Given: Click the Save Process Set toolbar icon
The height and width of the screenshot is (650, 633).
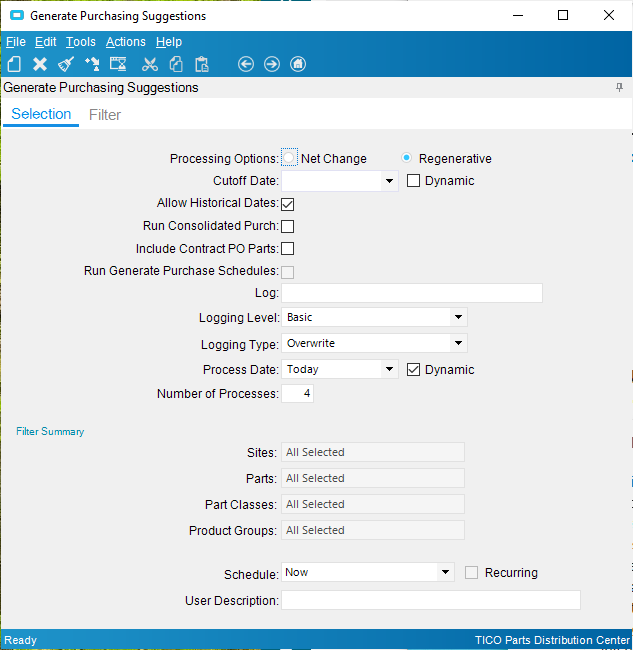Looking at the screenshot, I should (x=118, y=64).
